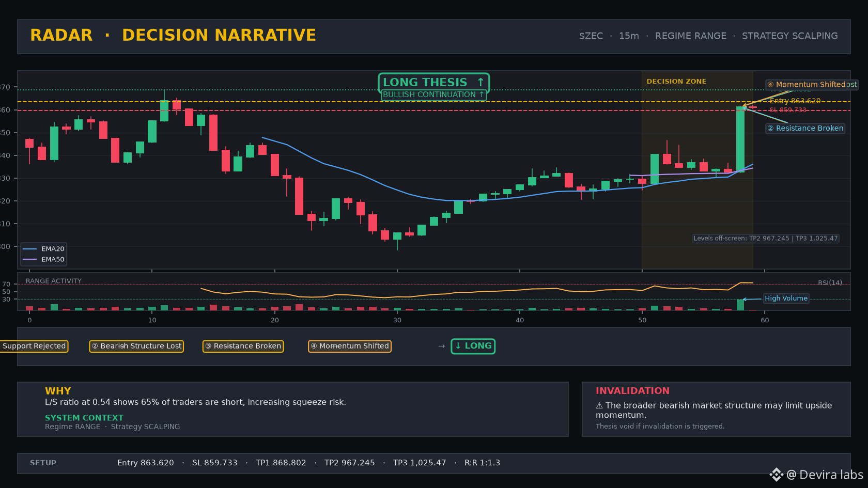This screenshot has height=488, width=868.
Task: Click the EMA50 legend entry
Action: pos(43,260)
